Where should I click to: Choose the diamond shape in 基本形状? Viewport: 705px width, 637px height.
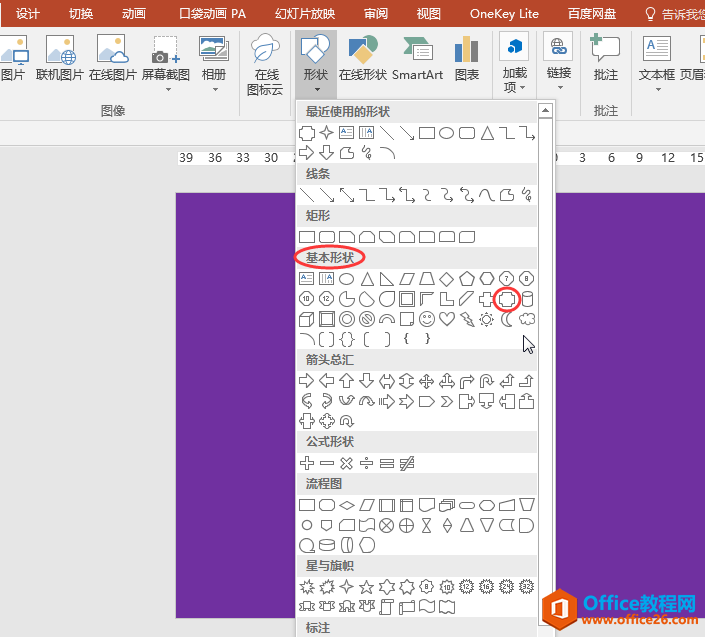[x=446, y=279]
